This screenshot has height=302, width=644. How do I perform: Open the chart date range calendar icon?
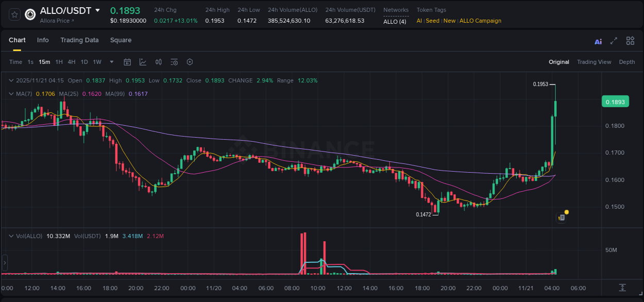(127, 62)
